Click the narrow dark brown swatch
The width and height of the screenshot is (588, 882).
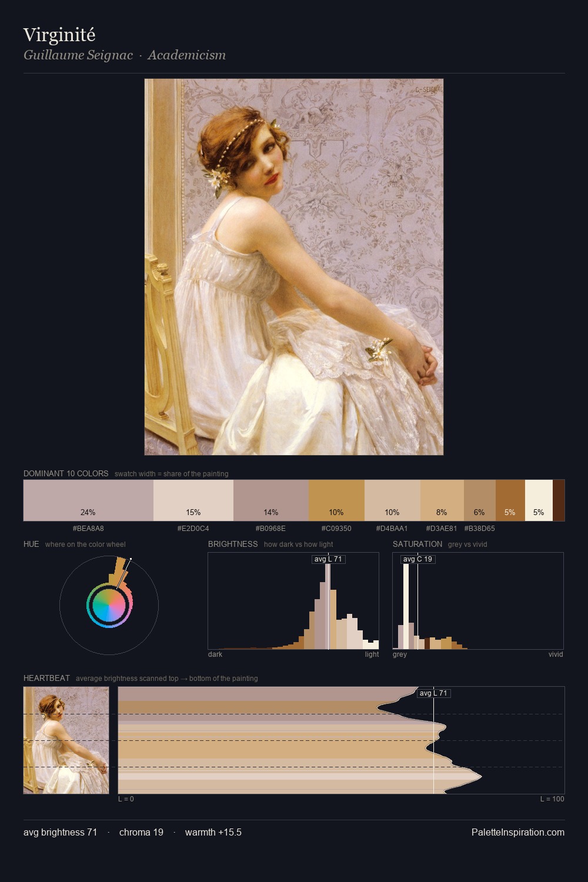click(x=559, y=500)
